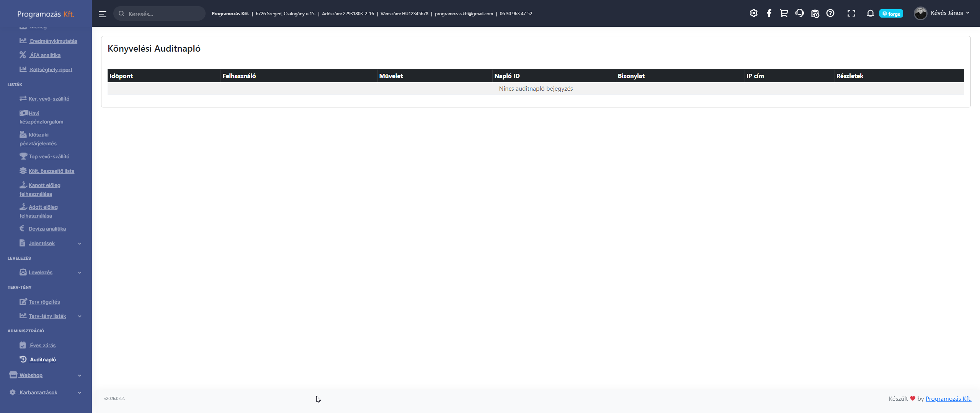Click the forge badge button

click(x=891, y=14)
